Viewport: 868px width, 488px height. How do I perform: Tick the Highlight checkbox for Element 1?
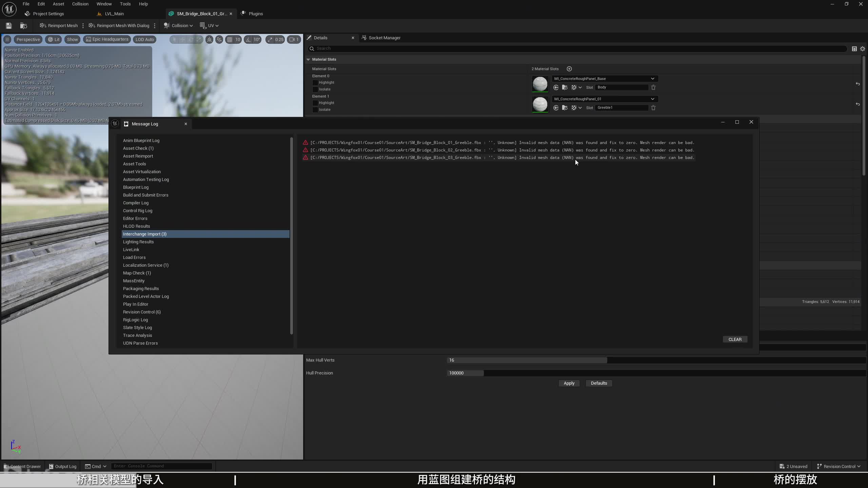315,103
